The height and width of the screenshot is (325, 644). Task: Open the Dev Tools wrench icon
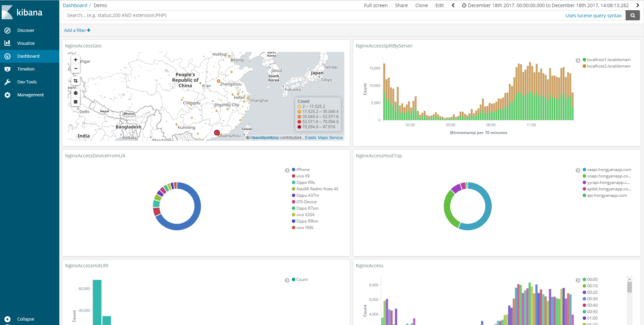(7, 82)
